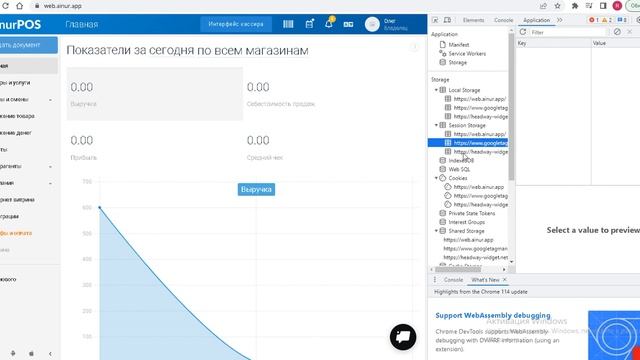Click the yellow warning counter in DevTools
The image size is (640, 360).
coord(607,20)
